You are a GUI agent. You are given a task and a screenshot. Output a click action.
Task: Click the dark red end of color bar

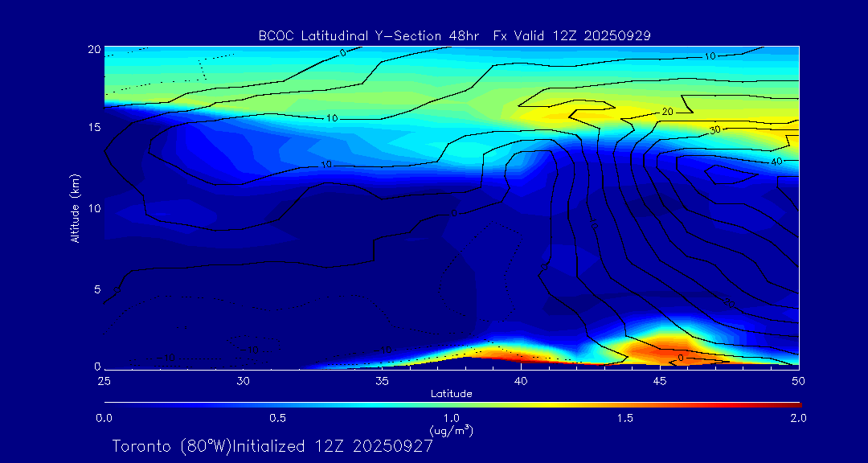796,404
